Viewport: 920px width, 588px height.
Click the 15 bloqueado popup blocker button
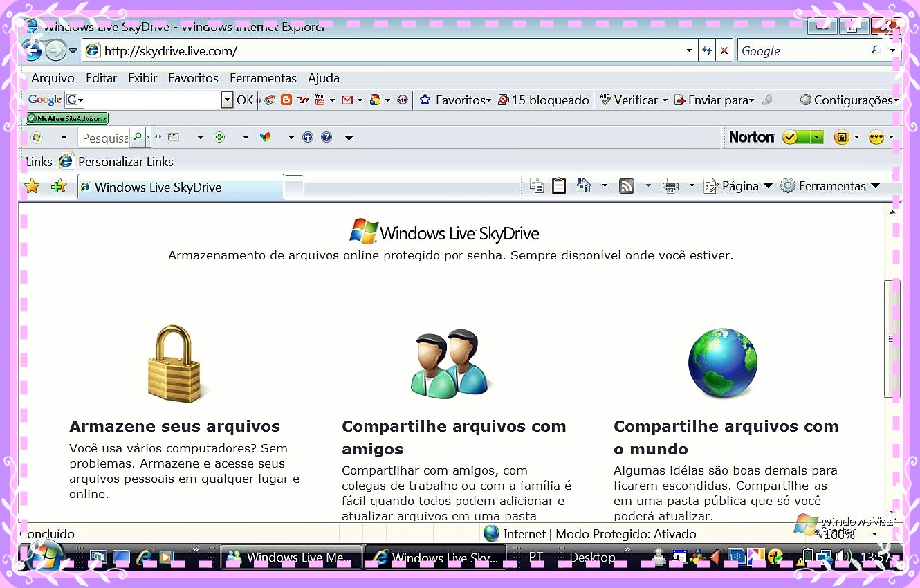point(544,100)
